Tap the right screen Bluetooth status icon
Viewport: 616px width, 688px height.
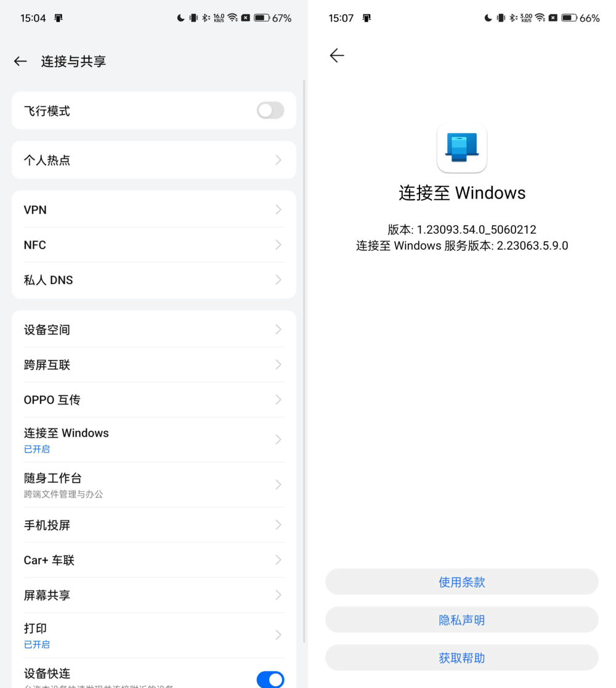coord(513,18)
